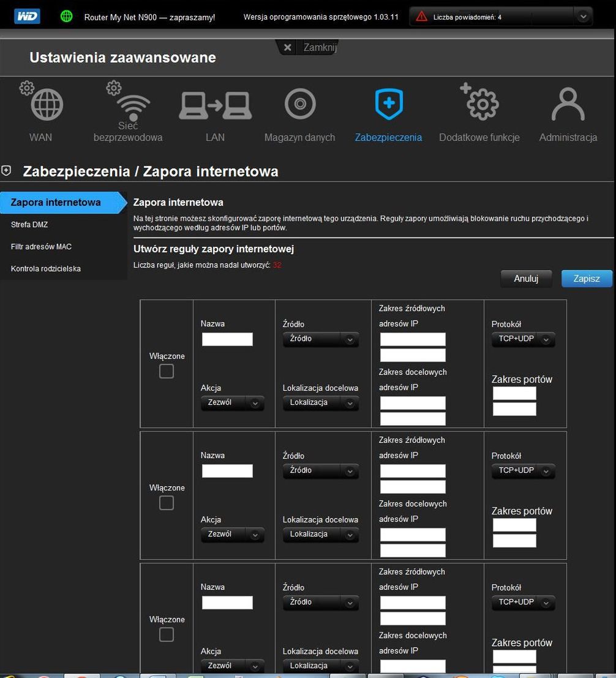Viewport: 616px width, 678px height.
Task: Click the Nazwa field of the first rule
Action: pos(227,339)
